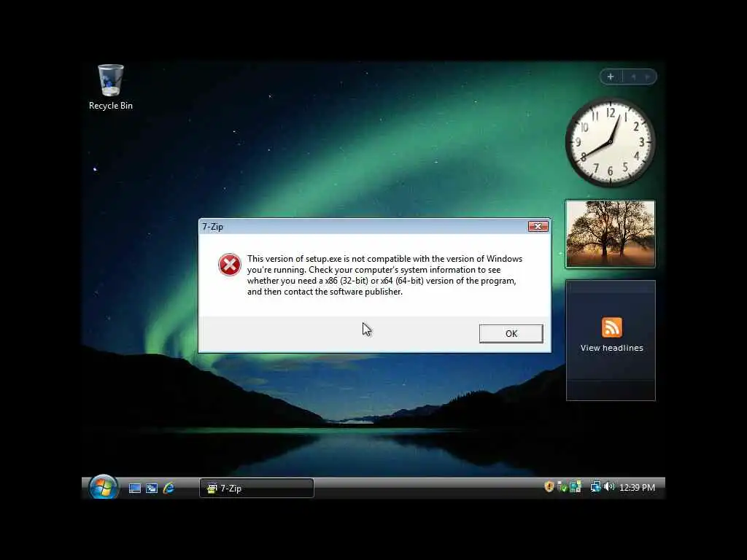Image resolution: width=747 pixels, height=560 pixels.
Task: Click the Safely Remove Hardware tray icon
Action: 562,486
